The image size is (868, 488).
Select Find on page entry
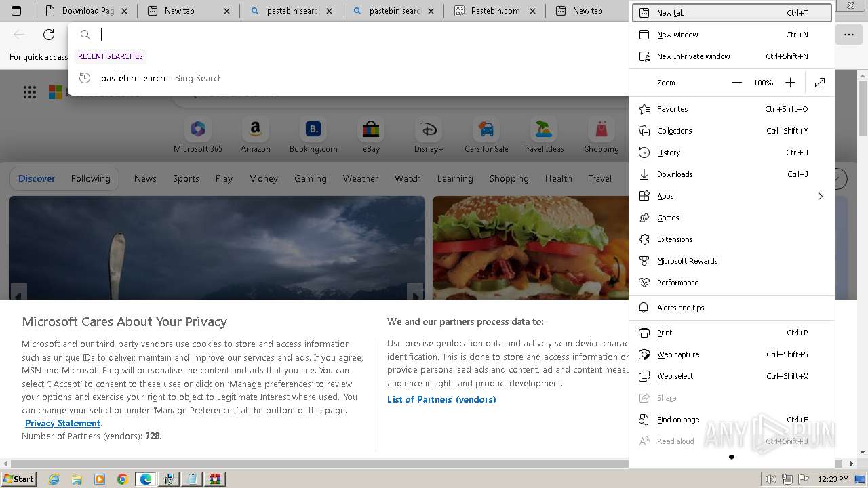(x=732, y=420)
